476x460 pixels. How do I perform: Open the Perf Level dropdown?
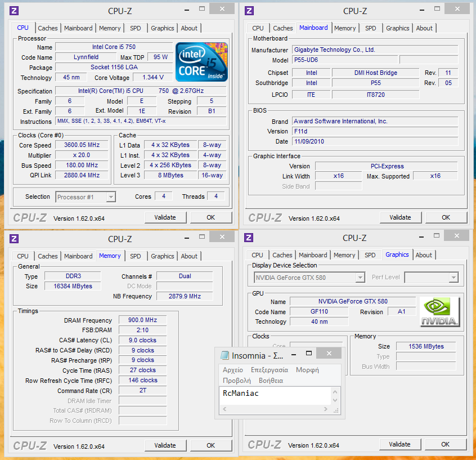(453, 278)
